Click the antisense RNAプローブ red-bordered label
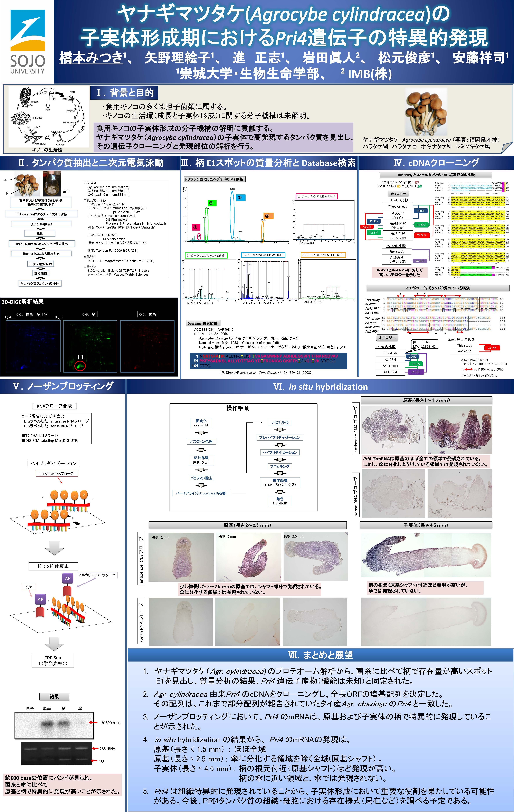 pyautogui.click(x=57, y=473)
